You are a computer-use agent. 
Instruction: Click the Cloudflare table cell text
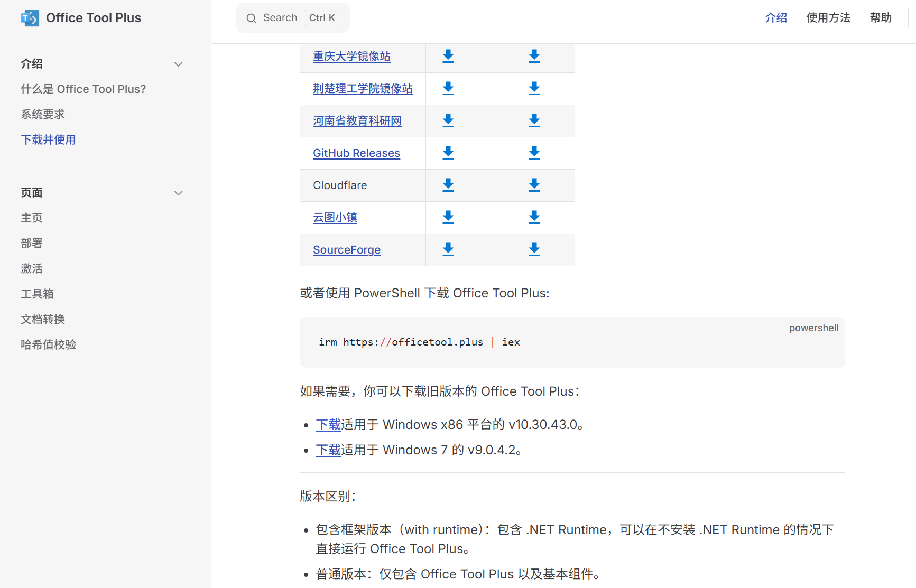(340, 185)
